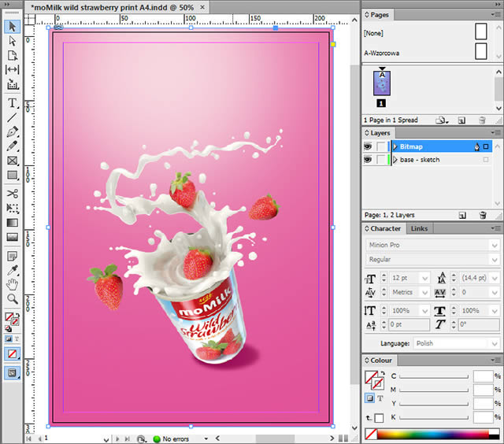Go to next page button in status bar
The width and height of the screenshot is (504, 444).
[117, 438]
